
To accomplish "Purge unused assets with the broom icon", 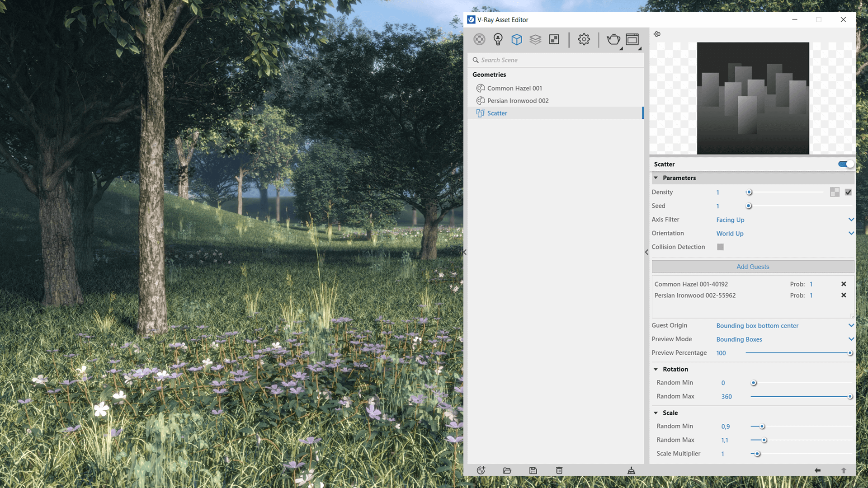I will 631,470.
